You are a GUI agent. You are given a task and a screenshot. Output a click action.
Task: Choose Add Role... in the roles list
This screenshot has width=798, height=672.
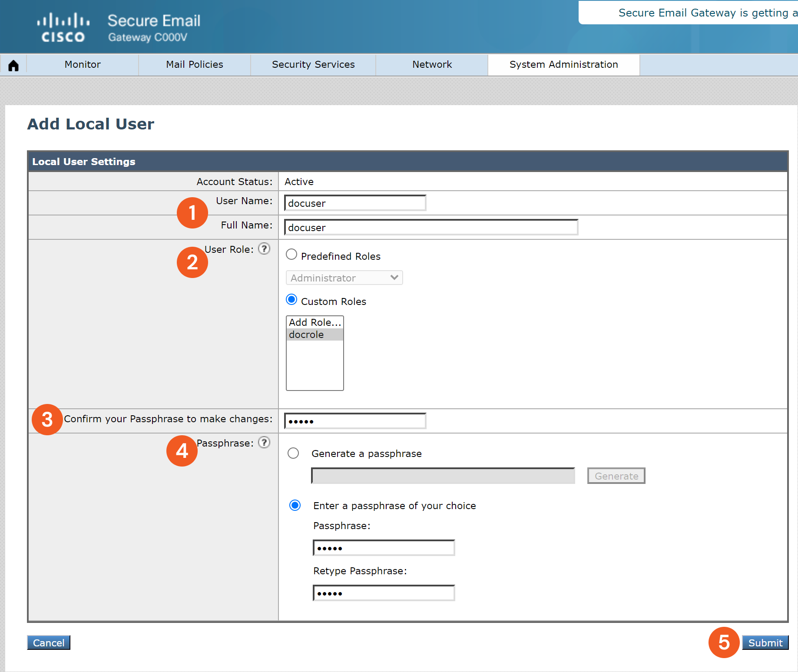(315, 322)
